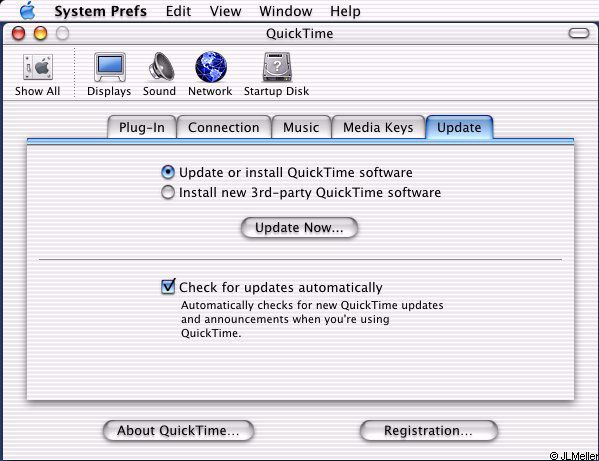599x461 pixels.
Task: Click the Show All preferences icon
Action: pos(38,67)
